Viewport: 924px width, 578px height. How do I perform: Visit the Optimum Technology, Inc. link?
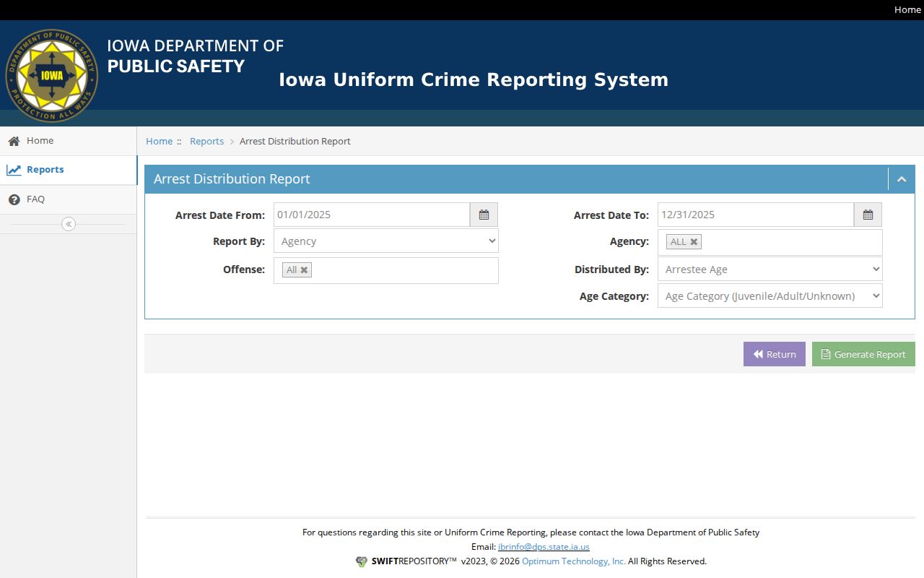574,561
